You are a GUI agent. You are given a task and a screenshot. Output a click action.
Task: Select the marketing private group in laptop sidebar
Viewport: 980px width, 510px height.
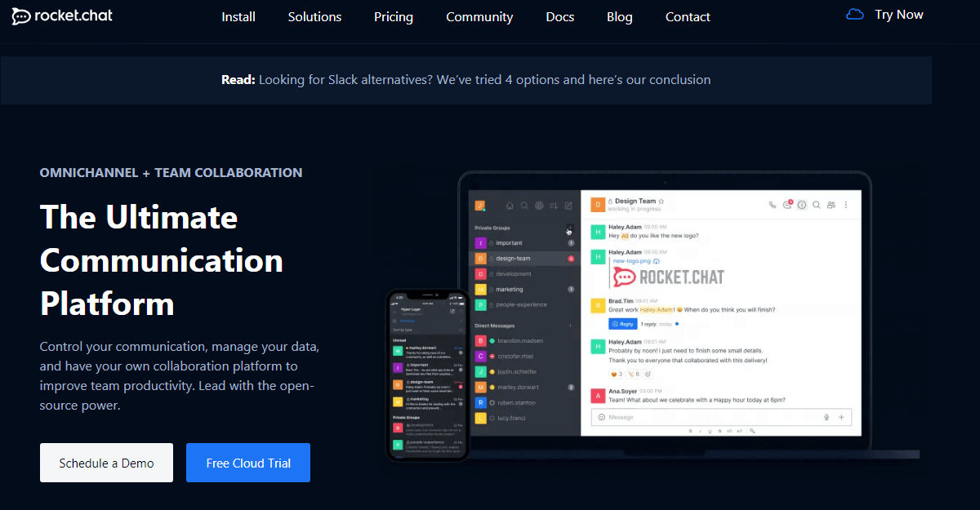point(525,290)
